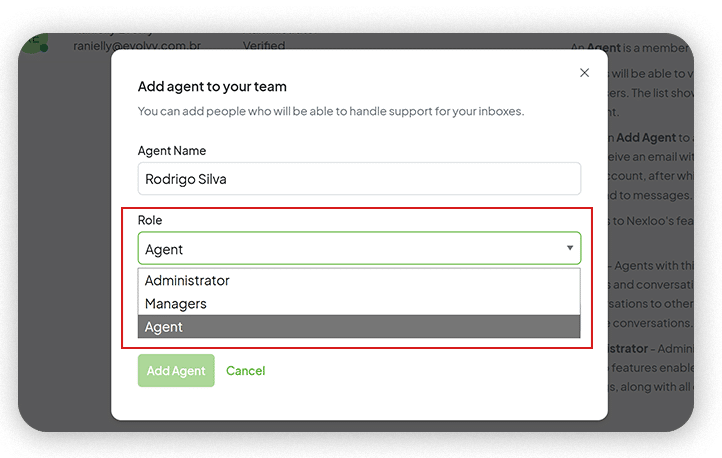The image size is (722, 458).
Task: Click the Role field label
Action: (x=150, y=220)
